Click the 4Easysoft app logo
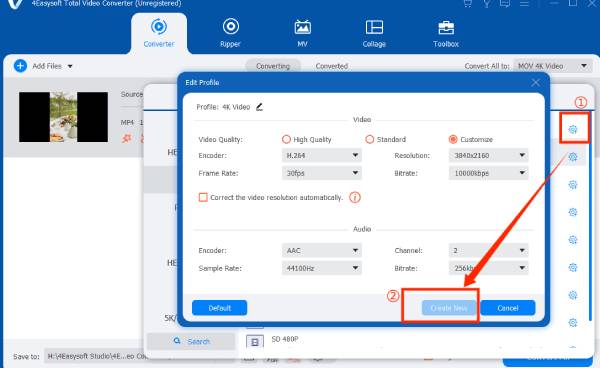 (x=15, y=4)
